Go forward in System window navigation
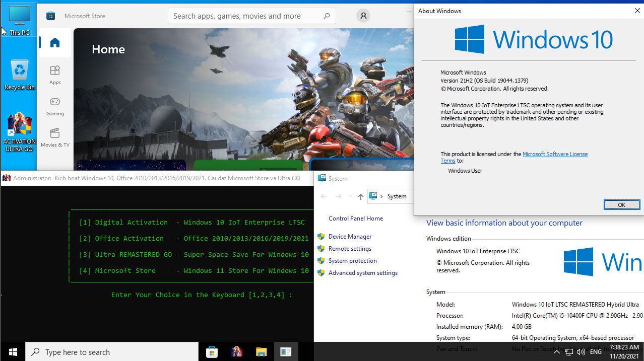644x361 pixels. pyautogui.click(x=339, y=196)
